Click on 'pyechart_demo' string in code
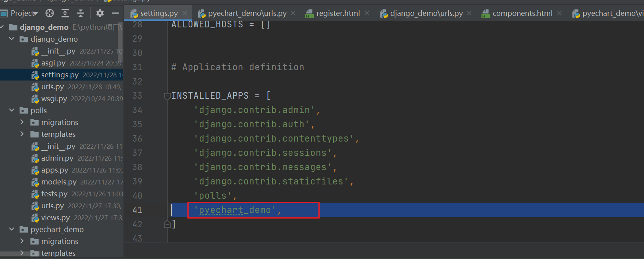The height and width of the screenshot is (259, 644). click(235, 210)
